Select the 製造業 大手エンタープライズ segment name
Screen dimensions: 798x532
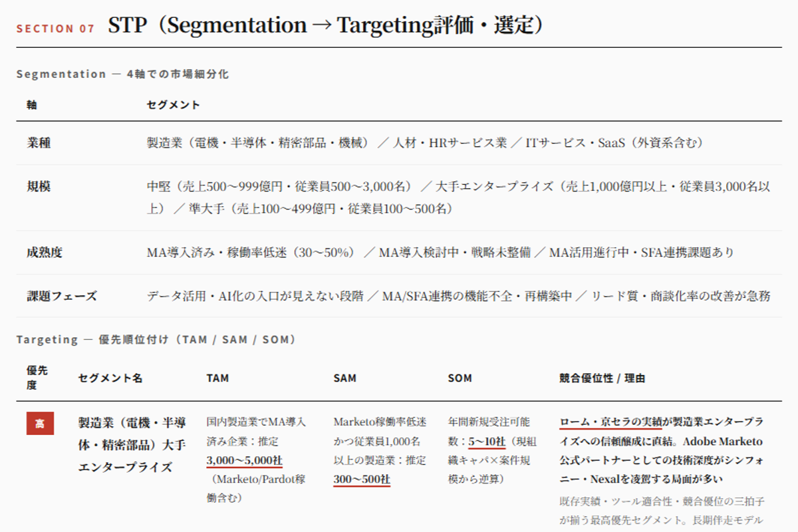(132, 444)
